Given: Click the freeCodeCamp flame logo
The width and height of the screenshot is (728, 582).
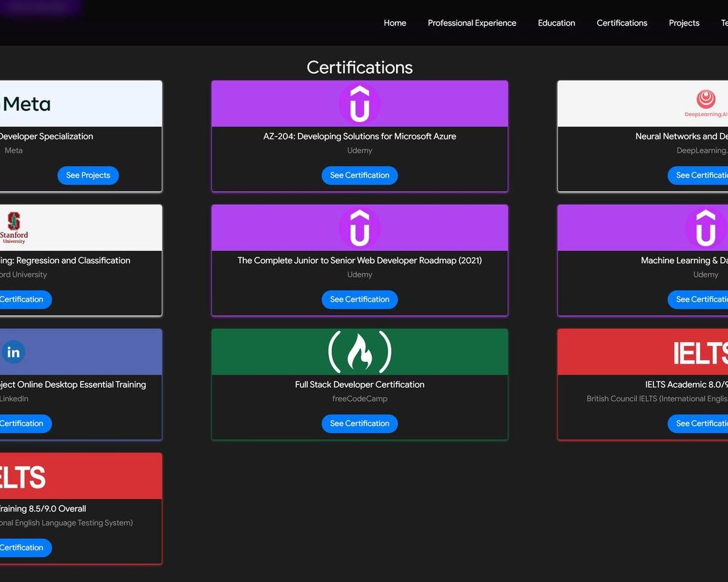Looking at the screenshot, I should tap(360, 352).
